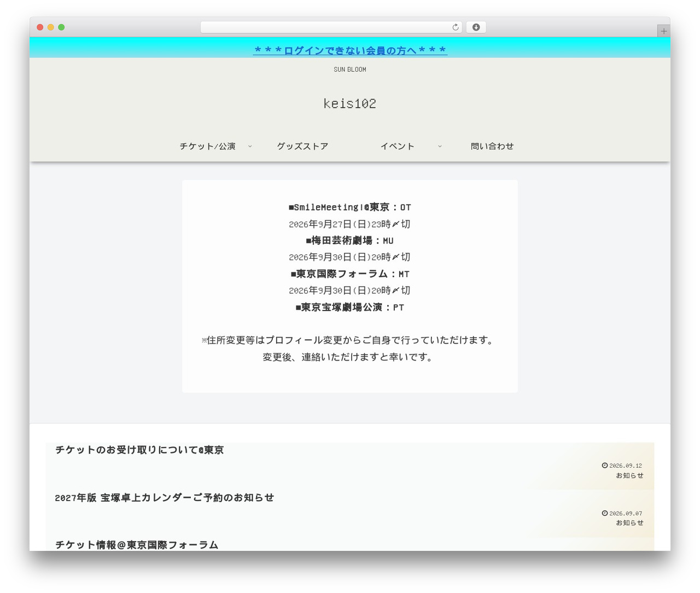Click the clock icon beside 2026.09.07

(605, 513)
